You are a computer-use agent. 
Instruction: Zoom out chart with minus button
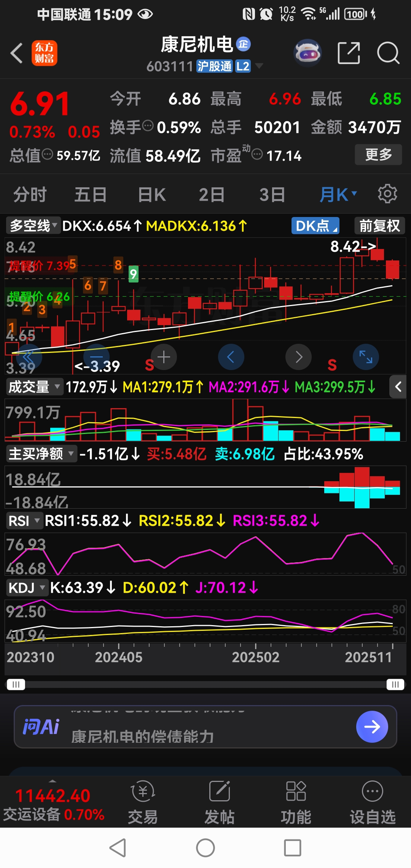97,357
